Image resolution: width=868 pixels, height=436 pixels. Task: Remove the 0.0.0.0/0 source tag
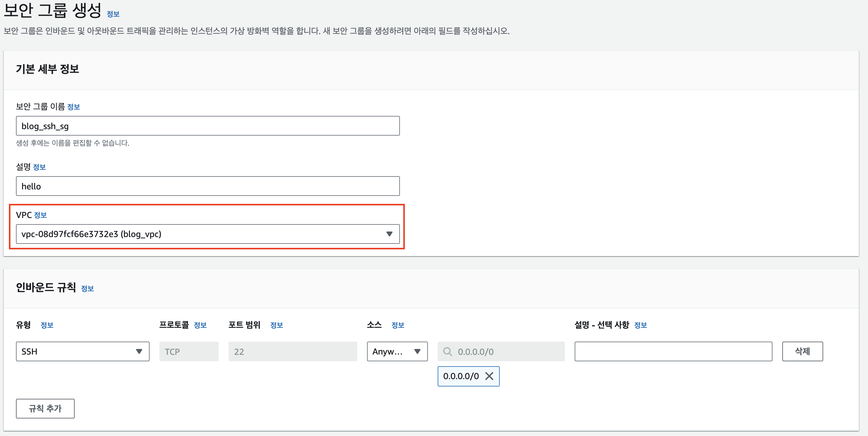point(489,376)
